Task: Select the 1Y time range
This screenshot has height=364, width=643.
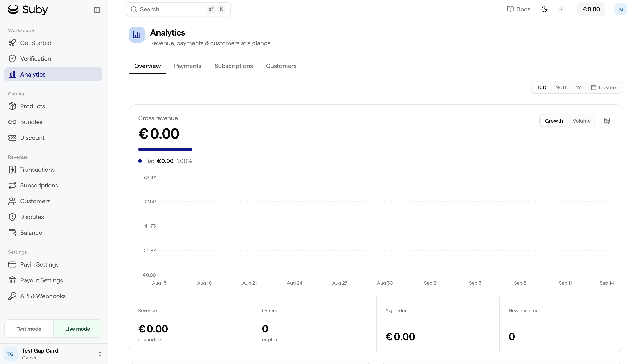Action: [578, 87]
